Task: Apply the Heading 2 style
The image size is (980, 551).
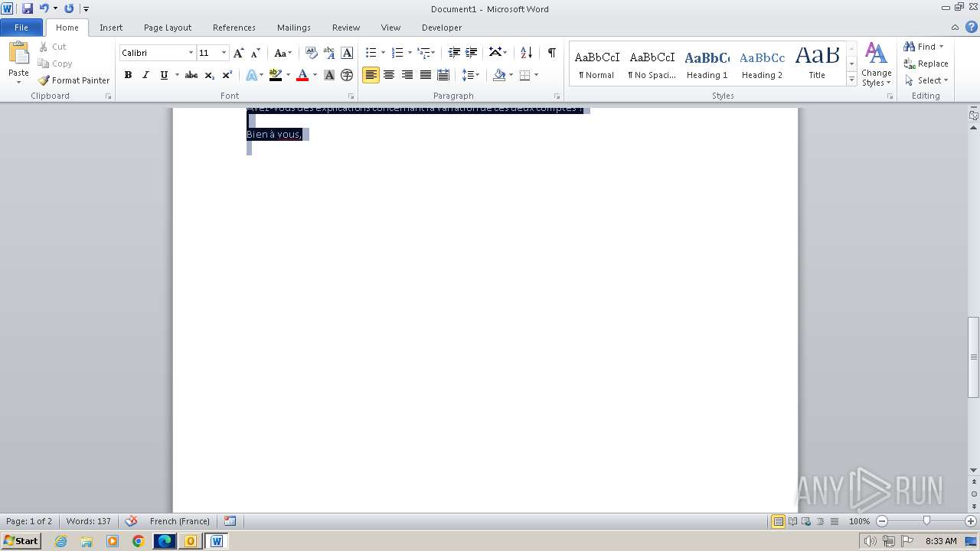Action: 762,64
